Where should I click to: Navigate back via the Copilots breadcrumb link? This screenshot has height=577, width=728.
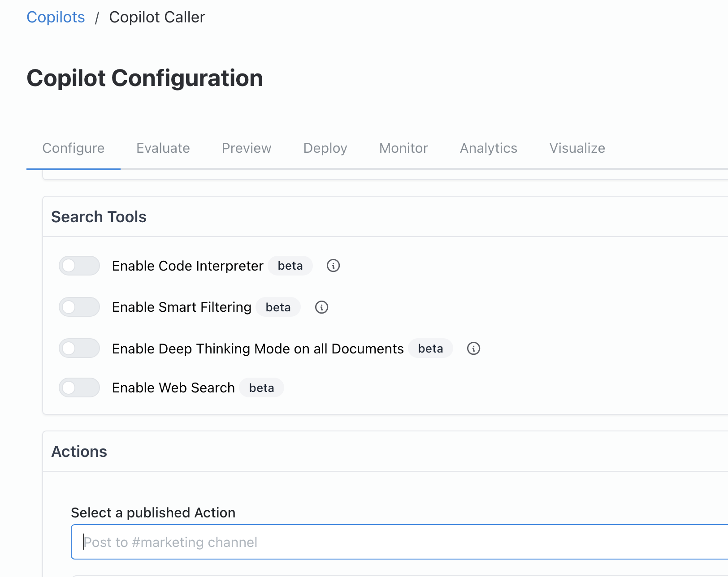56,17
